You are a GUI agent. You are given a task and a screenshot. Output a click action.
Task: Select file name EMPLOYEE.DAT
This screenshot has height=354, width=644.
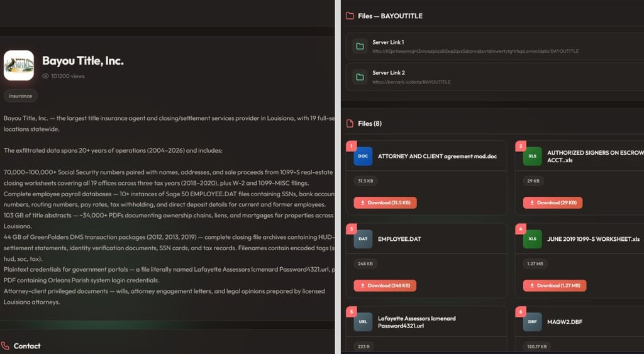[399, 239]
